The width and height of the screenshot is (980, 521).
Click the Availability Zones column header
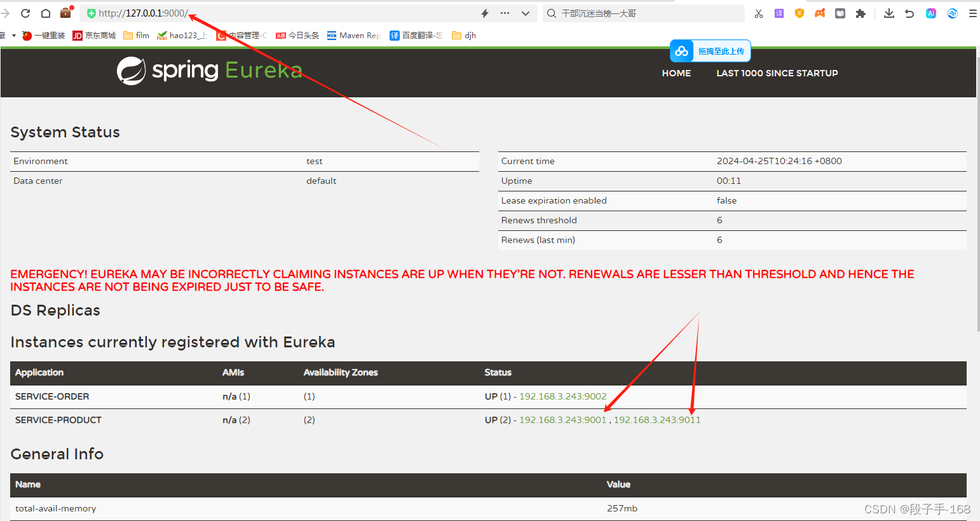(x=341, y=373)
